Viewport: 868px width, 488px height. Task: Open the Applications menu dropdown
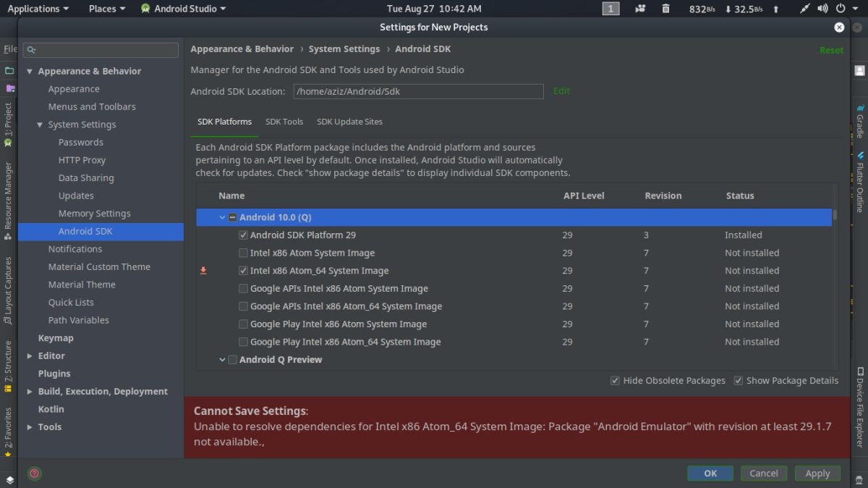click(x=38, y=9)
